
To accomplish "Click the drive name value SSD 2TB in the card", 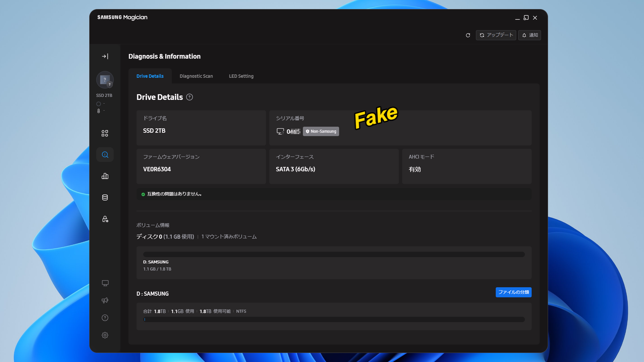I will pos(154,131).
